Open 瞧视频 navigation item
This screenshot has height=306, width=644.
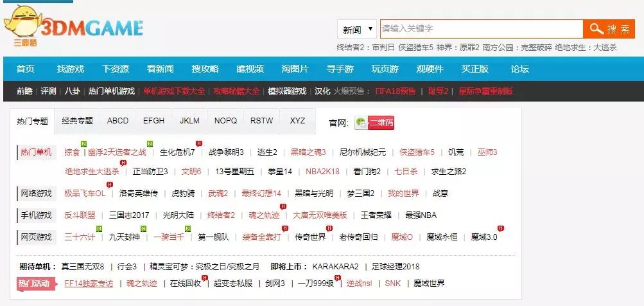pyautogui.click(x=250, y=69)
